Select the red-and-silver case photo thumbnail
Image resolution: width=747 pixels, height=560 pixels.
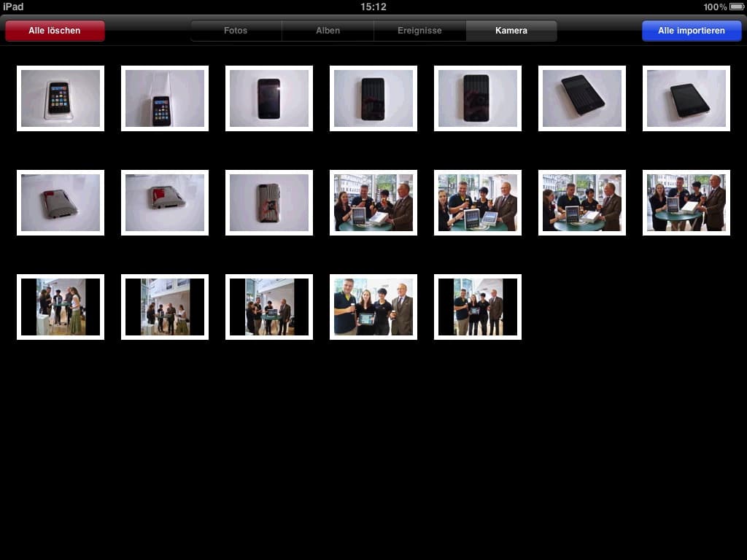pyautogui.click(x=61, y=202)
